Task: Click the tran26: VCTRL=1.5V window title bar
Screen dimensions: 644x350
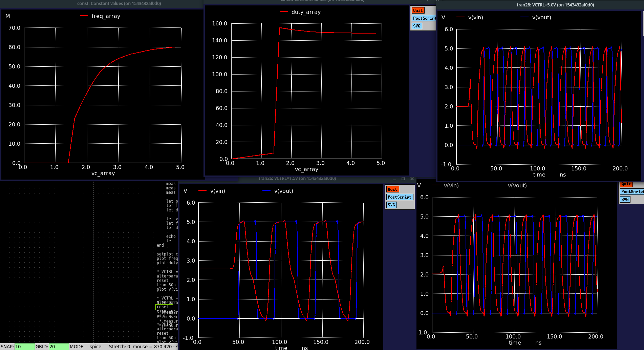Action: tap(297, 179)
